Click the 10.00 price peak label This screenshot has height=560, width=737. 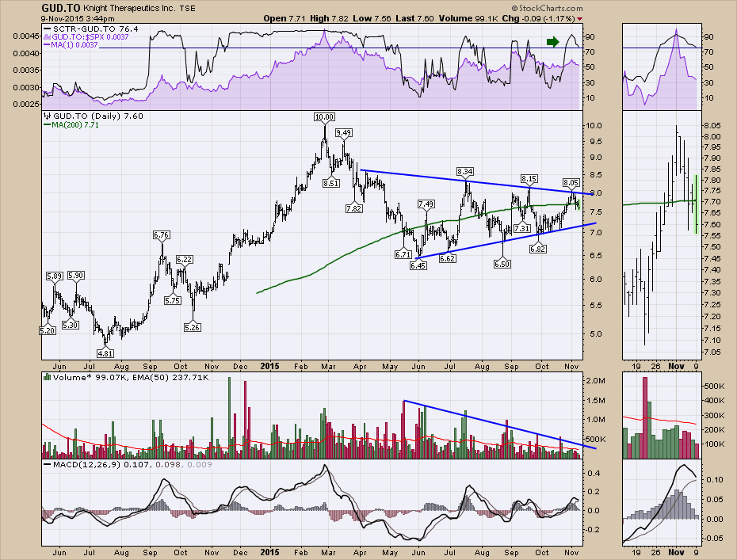tap(323, 116)
